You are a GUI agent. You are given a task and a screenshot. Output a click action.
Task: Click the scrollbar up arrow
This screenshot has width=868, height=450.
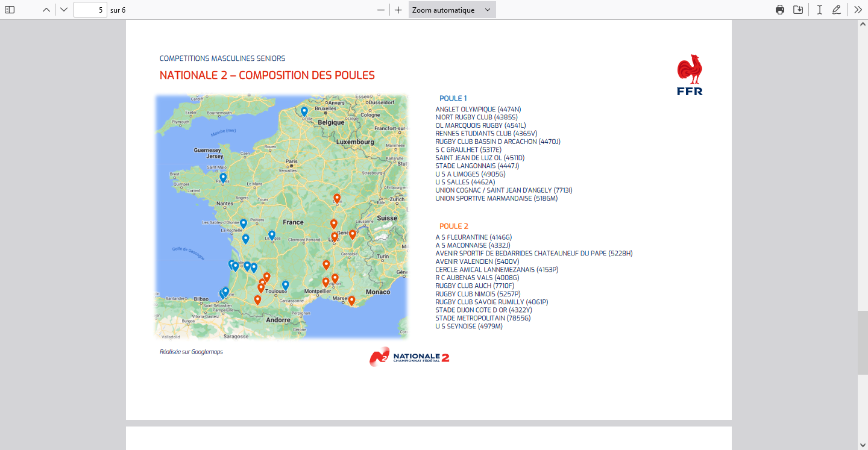pos(863,24)
